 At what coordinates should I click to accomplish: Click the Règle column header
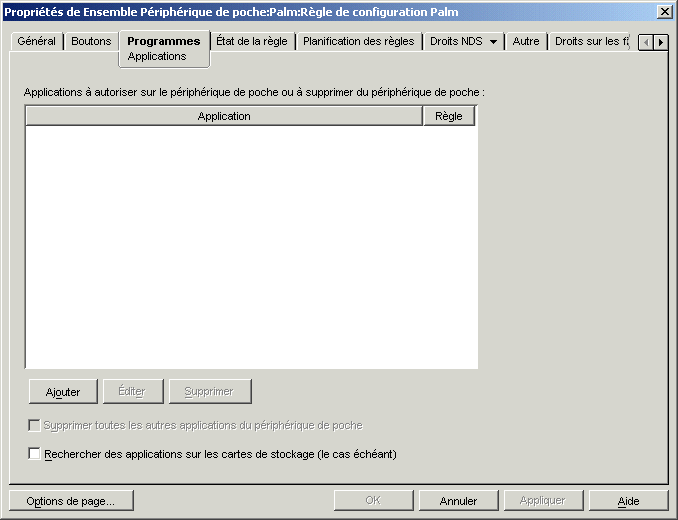click(449, 116)
